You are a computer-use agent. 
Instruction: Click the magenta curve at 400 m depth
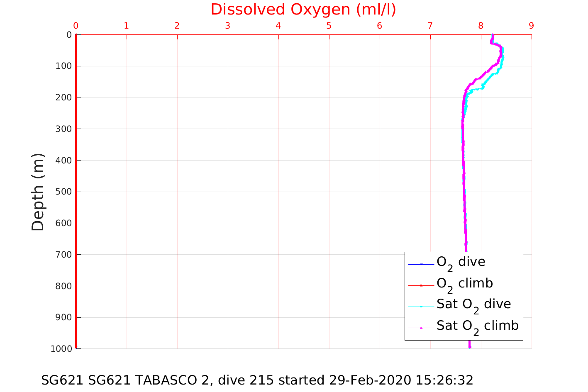pyautogui.click(x=463, y=160)
